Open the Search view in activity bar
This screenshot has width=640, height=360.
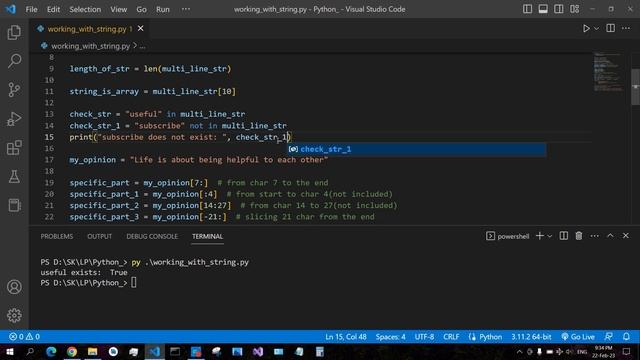pos(14,61)
